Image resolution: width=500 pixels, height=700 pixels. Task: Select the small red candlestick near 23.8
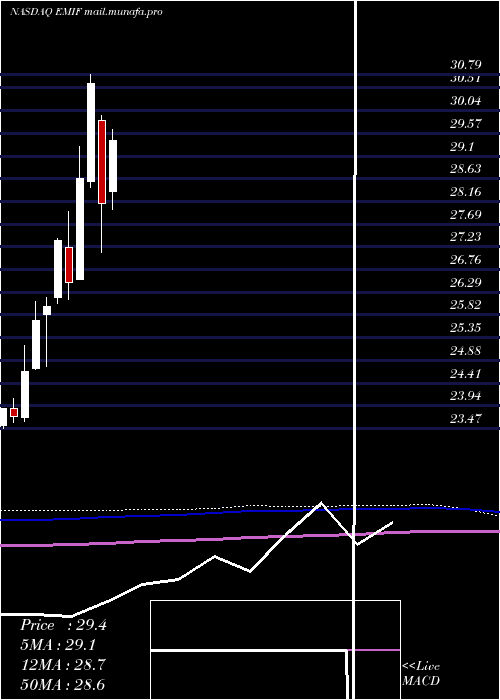(14, 412)
